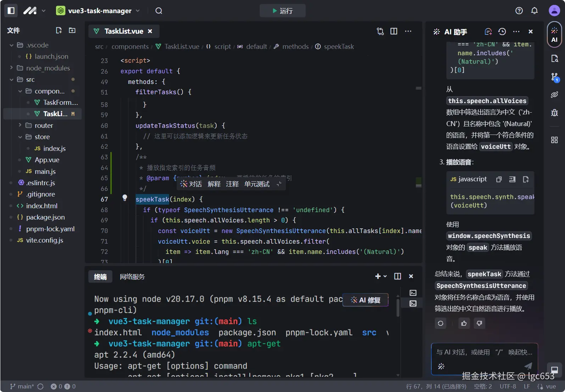Image resolution: width=565 pixels, height=392 pixels.
Task: Split the terminal panel
Action: pos(398,276)
